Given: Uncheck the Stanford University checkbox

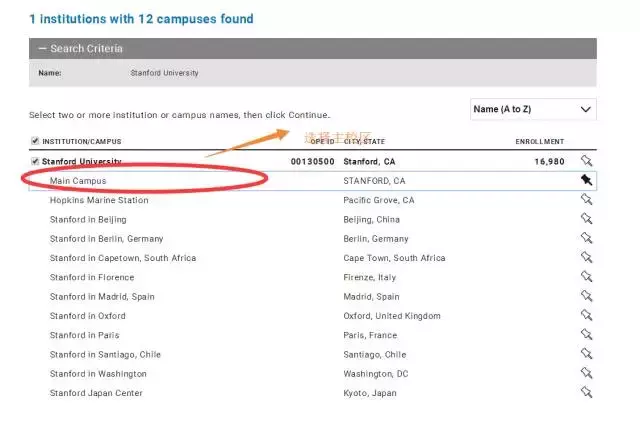Looking at the screenshot, I should [35, 161].
